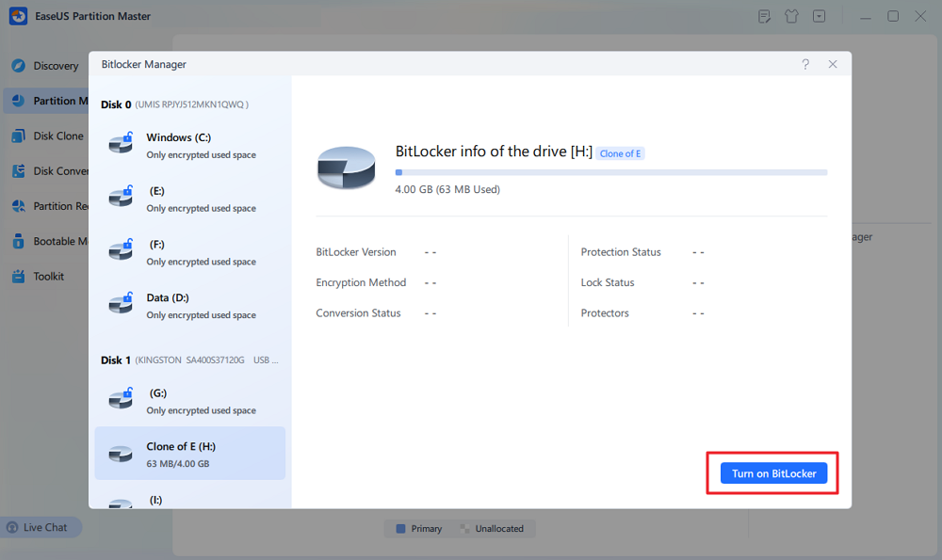
Task: Click the Encryption Method label
Action: point(361,282)
